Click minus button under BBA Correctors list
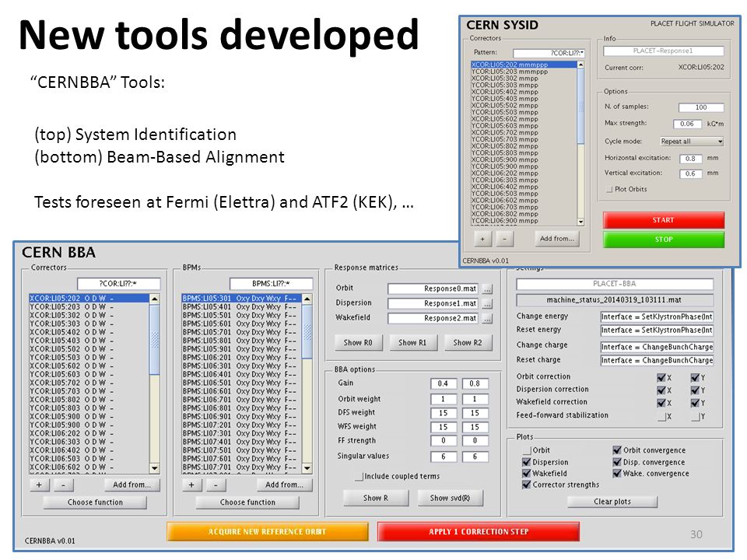This screenshot has height=560, width=747. 64,485
